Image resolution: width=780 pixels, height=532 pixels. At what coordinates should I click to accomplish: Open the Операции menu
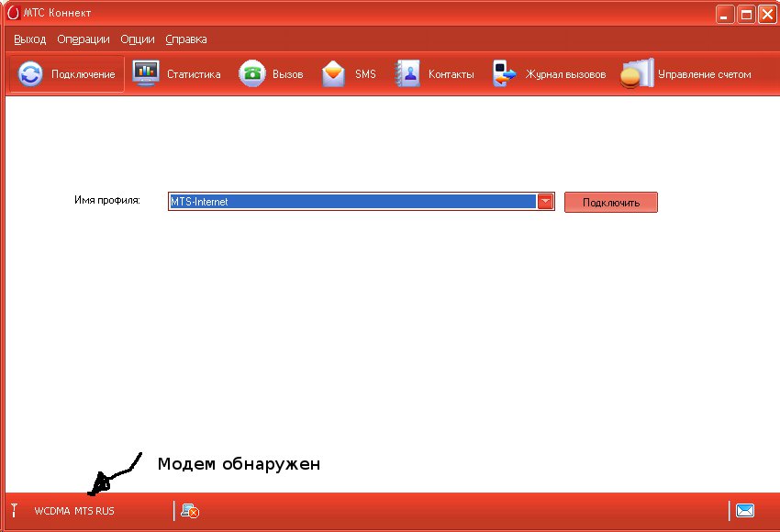coord(83,39)
